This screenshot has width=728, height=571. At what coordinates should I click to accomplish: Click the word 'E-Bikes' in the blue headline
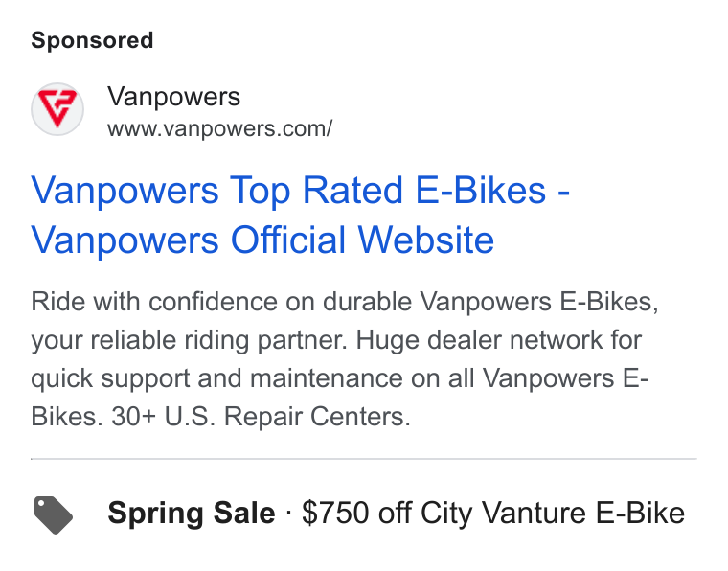(x=481, y=191)
